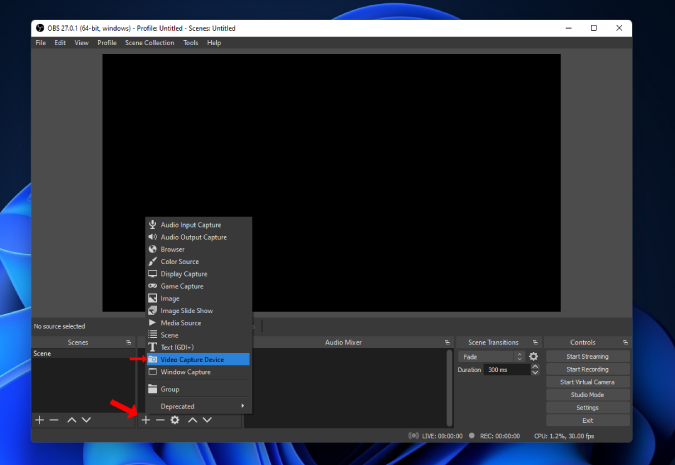Click the black preview canvas
The image size is (675, 465).
[331, 183]
